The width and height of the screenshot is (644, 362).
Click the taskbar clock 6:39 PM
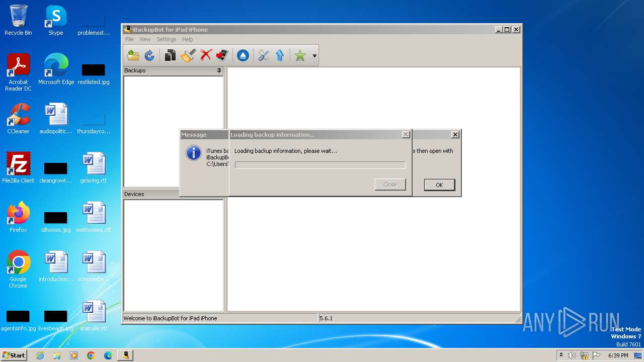(618, 355)
